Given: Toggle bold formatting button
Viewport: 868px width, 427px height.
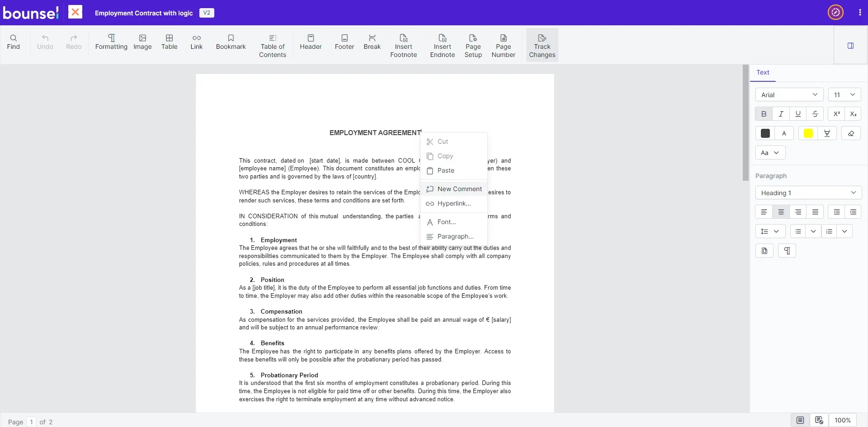Looking at the screenshot, I should point(764,114).
